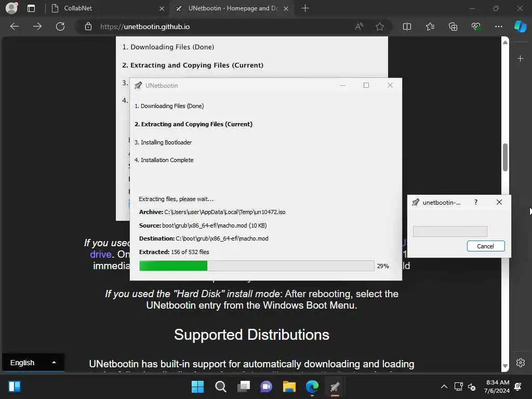532x399 pixels.
Task: Open Edge Settings and more menu
Action: click(x=498, y=26)
